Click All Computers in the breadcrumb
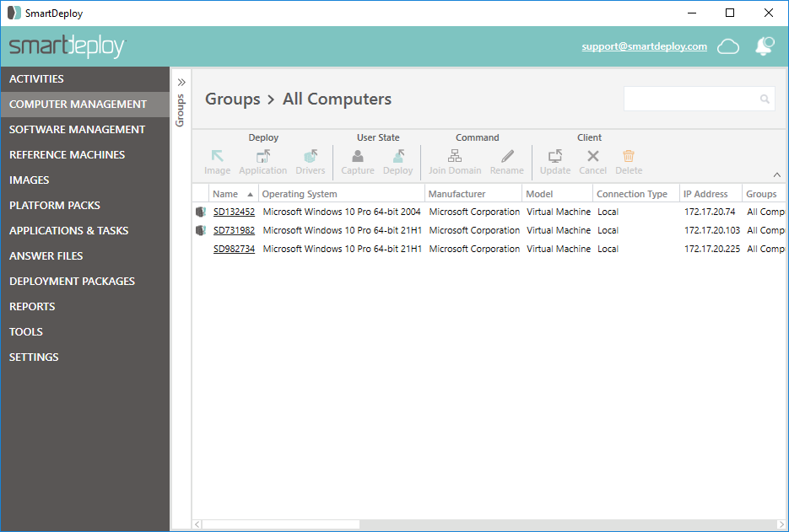 [337, 99]
